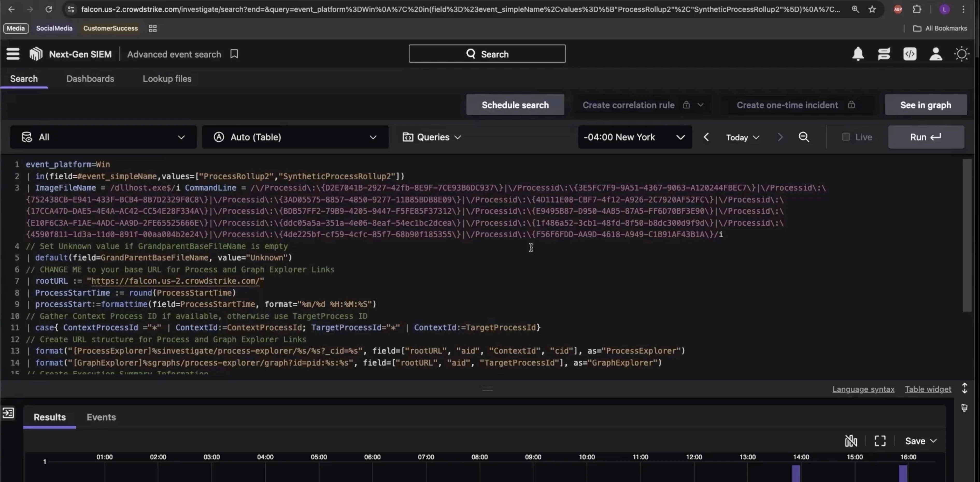This screenshot has height=482, width=980.
Task: Run the query
Action: 926,137
